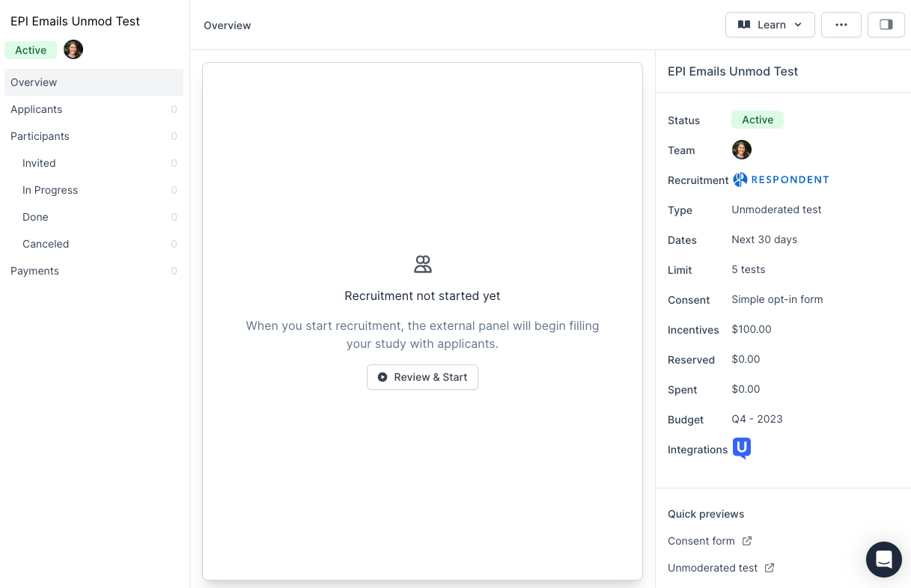
Task: Open Consent form external link icon
Action: [746, 541]
